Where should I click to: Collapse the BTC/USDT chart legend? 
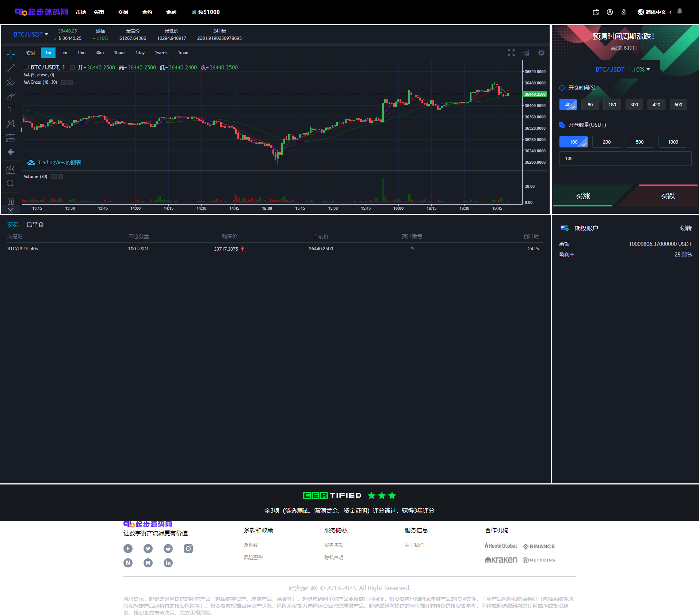pos(26,67)
